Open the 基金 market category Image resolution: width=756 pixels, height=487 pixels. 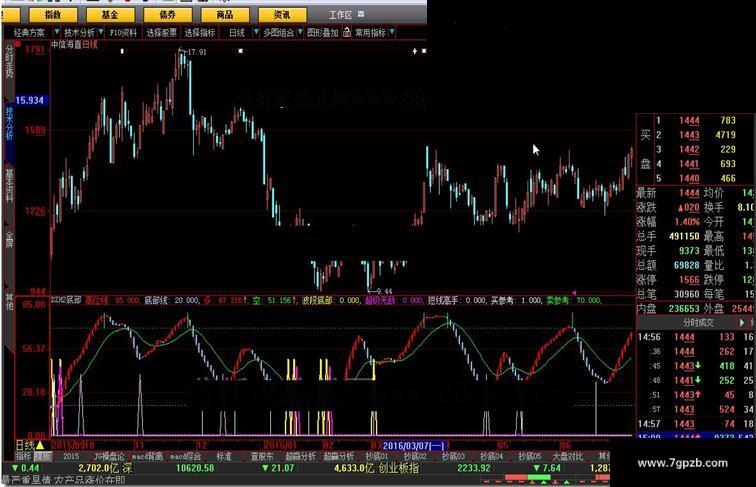pos(110,15)
